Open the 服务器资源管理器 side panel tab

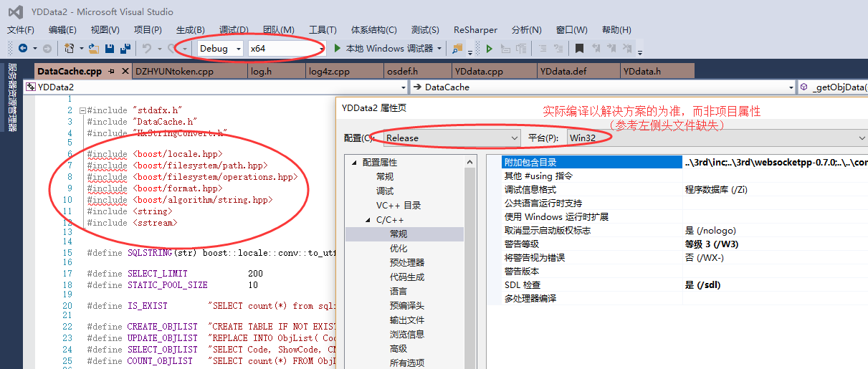[x=12, y=97]
